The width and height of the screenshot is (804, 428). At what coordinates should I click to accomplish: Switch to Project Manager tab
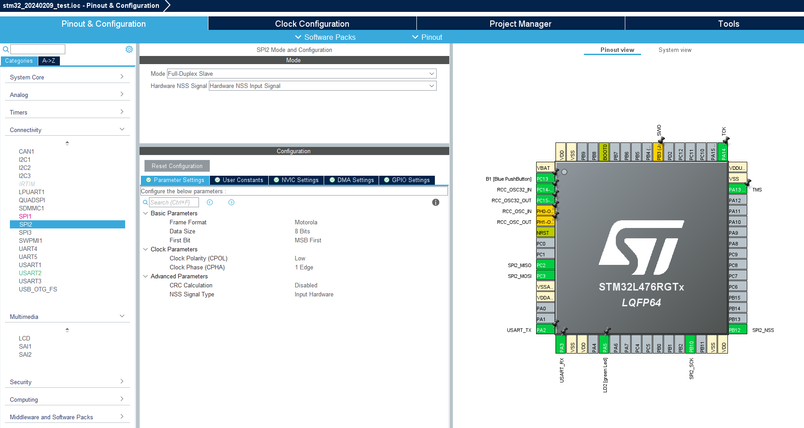tap(520, 24)
